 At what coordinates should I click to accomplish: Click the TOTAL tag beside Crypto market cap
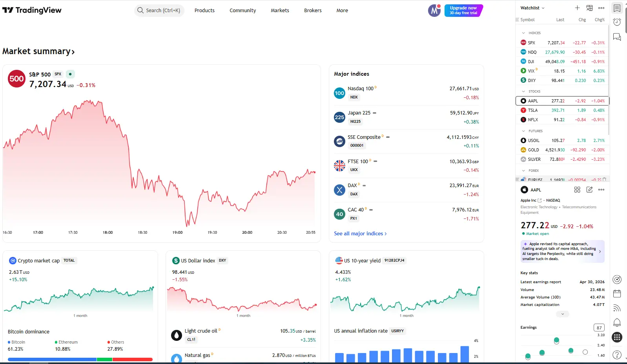(69, 260)
